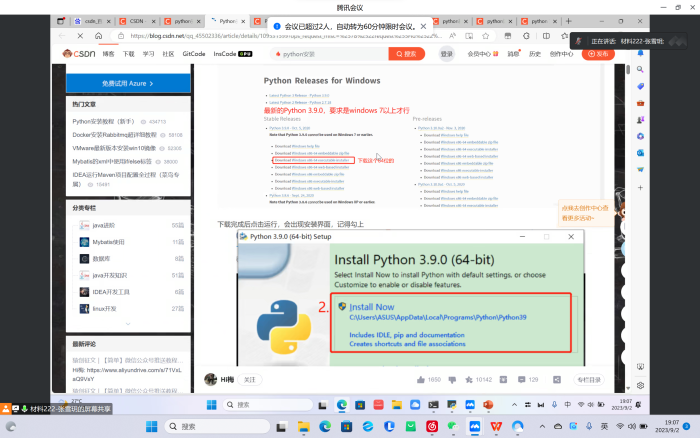Click the share icon on the article bar
The width and height of the screenshot is (700, 438).
557,380
